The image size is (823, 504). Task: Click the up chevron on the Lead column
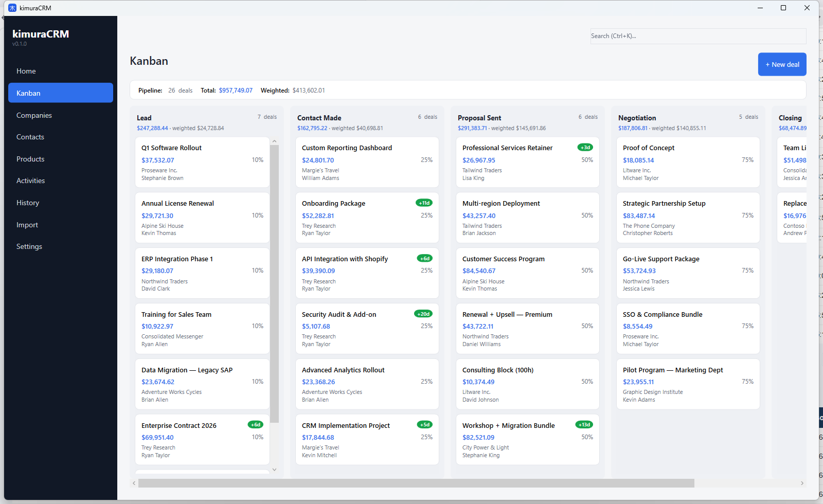point(275,140)
